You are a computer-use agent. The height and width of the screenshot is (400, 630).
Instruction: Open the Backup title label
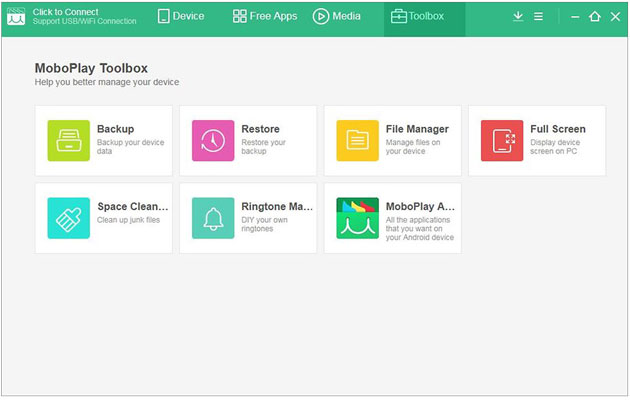coord(115,129)
